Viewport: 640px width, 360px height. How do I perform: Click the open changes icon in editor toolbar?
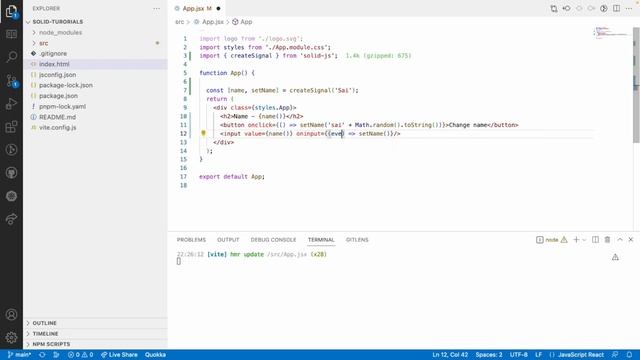(553, 8)
